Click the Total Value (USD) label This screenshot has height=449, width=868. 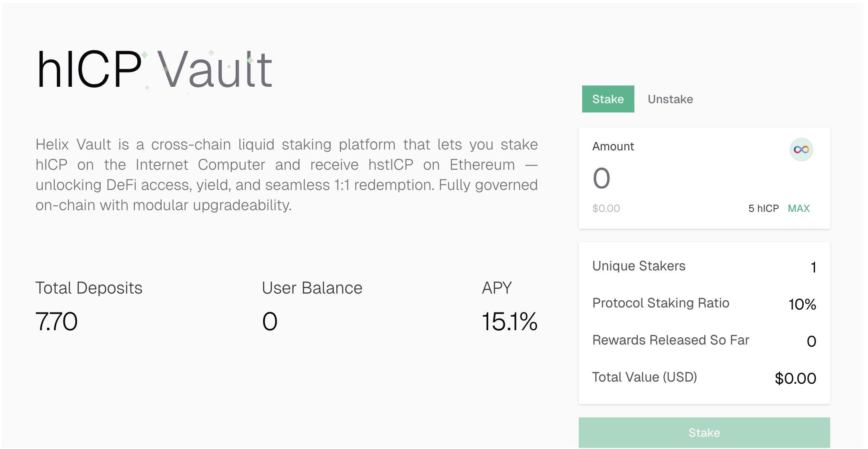644,377
